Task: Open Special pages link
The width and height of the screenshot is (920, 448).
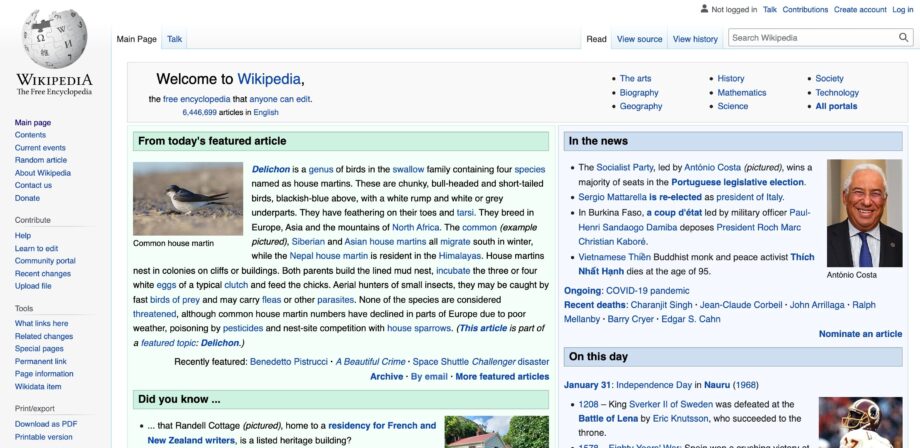Action: pos(39,349)
